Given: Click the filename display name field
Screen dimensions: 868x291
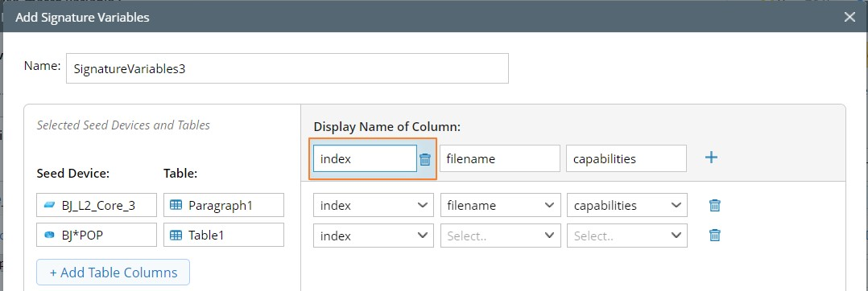Looking at the screenshot, I should pyautogui.click(x=500, y=158).
